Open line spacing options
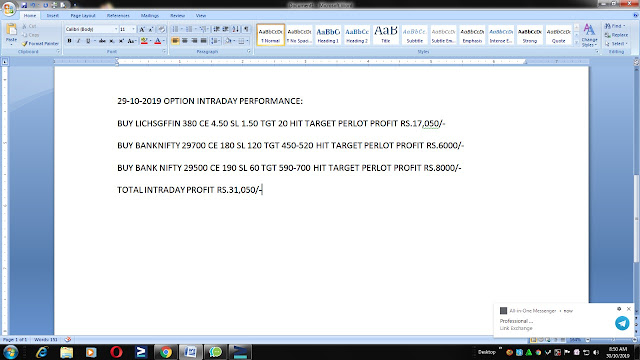Screen dimensions: 640x360 point(216,41)
